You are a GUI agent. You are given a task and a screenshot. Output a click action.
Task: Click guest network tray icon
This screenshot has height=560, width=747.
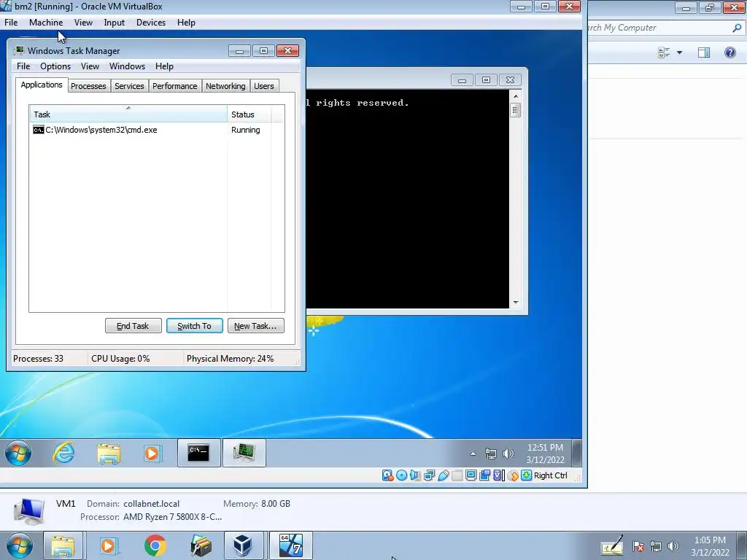coord(491,454)
